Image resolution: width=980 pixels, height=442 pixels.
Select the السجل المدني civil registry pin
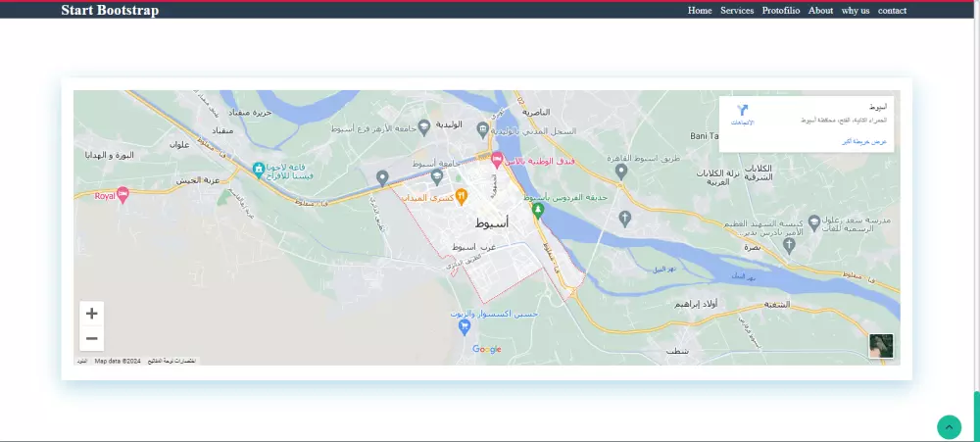(482, 130)
